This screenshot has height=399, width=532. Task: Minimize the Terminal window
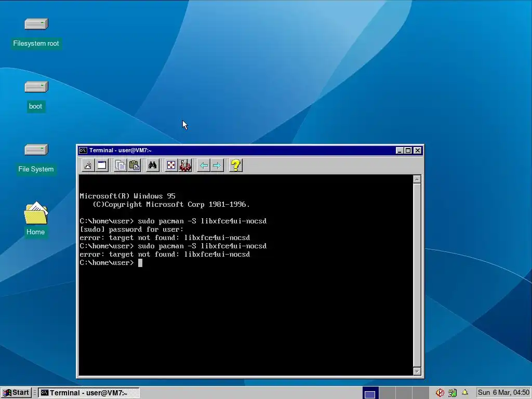click(400, 151)
